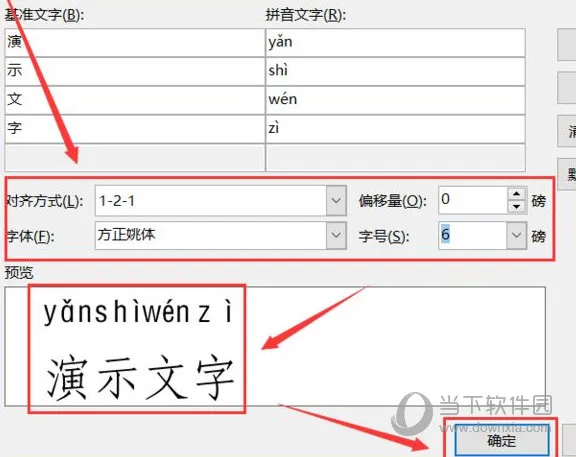Click the 字体(F) label
Viewport: 576px width, 457px height.
pos(30,236)
